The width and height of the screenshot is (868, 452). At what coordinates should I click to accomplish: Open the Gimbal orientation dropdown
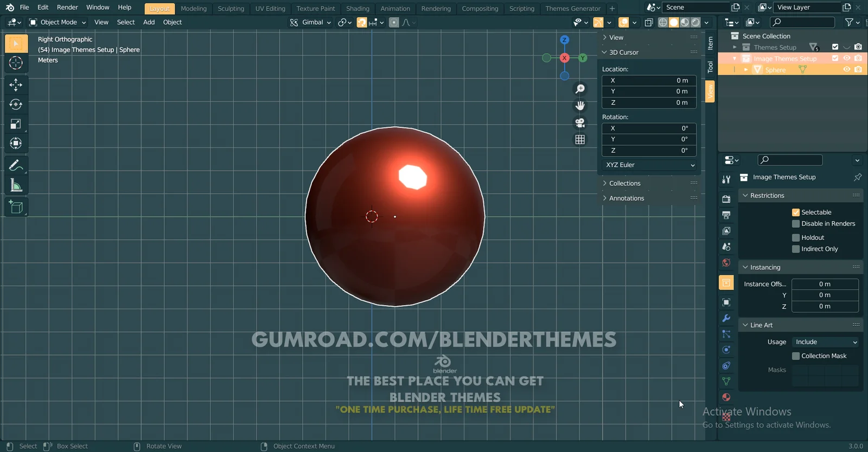(x=310, y=22)
